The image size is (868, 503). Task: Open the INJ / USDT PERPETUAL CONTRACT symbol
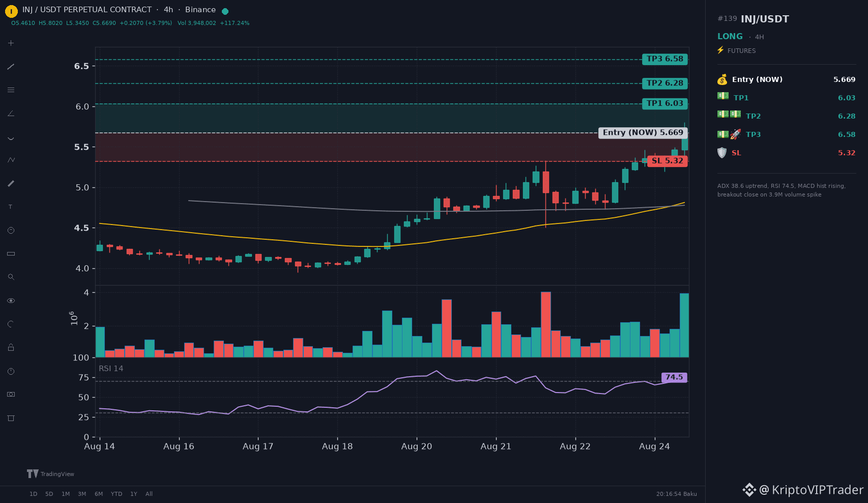pyautogui.click(x=87, y=10)
